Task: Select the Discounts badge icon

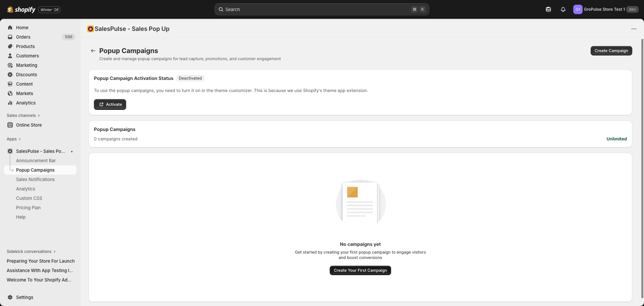Action: tap(10, 75)
